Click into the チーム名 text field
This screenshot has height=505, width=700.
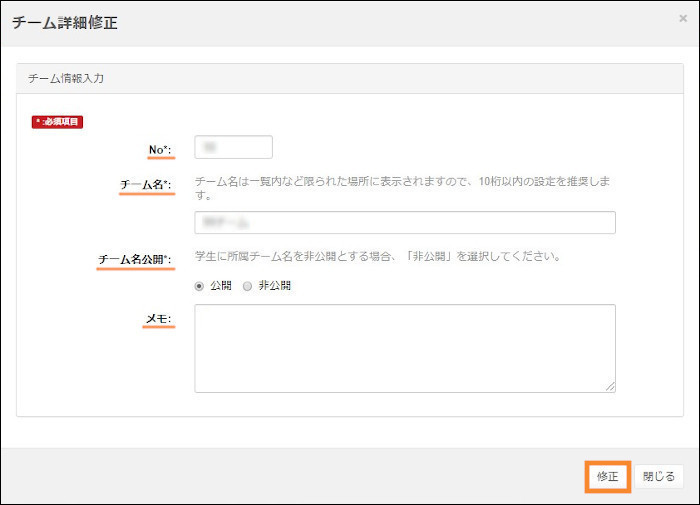click(405, 222)
